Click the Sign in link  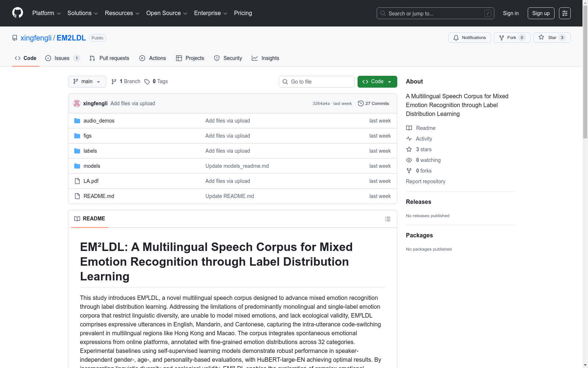point(511,13)
